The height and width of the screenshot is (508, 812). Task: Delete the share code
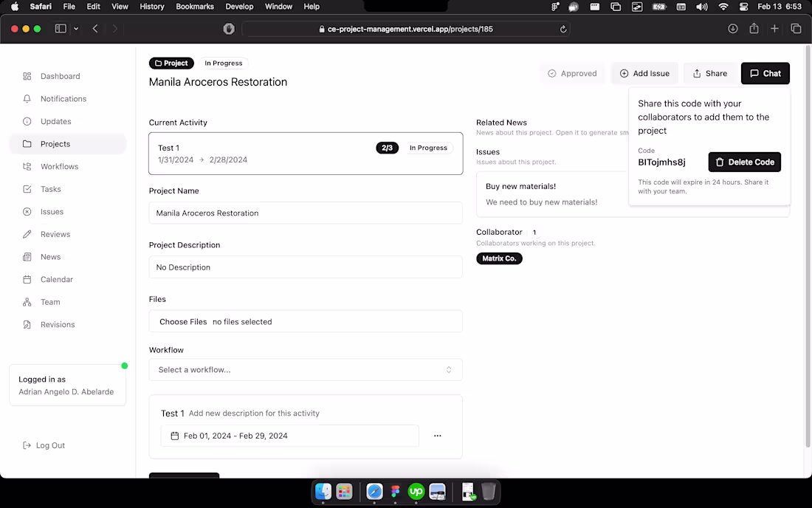coord(745,162)
